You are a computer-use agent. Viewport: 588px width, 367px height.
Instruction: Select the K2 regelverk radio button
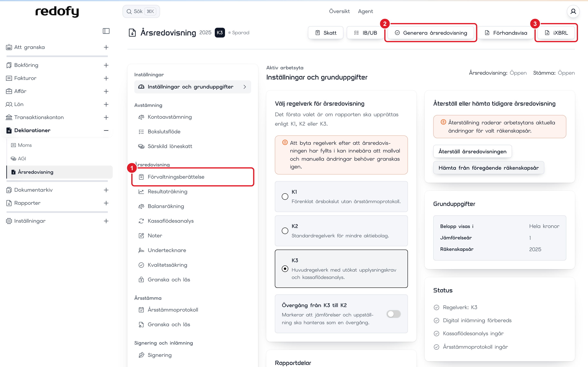point(285,231)
